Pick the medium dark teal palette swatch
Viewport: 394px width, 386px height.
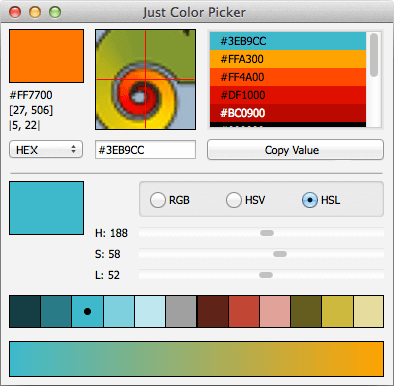(56, 311)
